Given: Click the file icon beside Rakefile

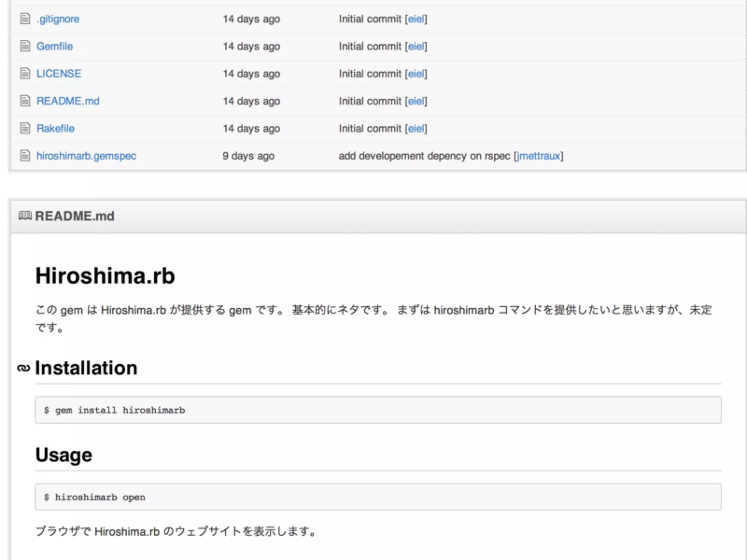Looking at the screenshot, I should coord(25,128).
